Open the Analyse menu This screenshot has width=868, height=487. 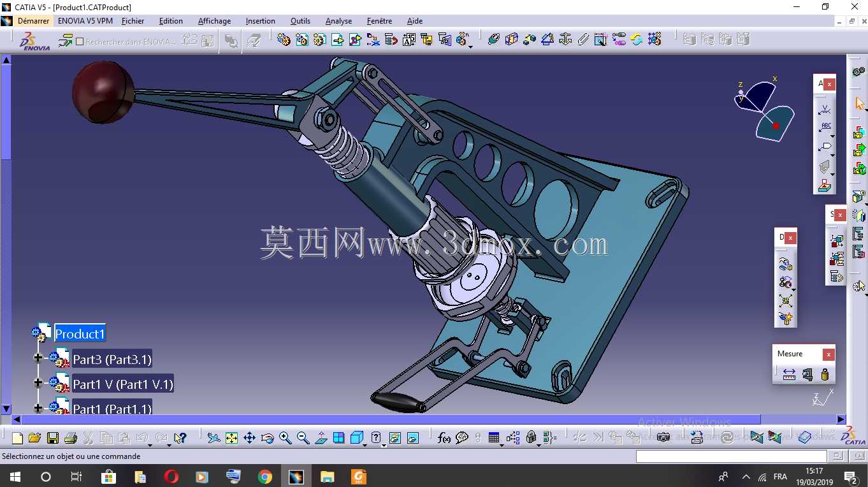coord(338,21)
